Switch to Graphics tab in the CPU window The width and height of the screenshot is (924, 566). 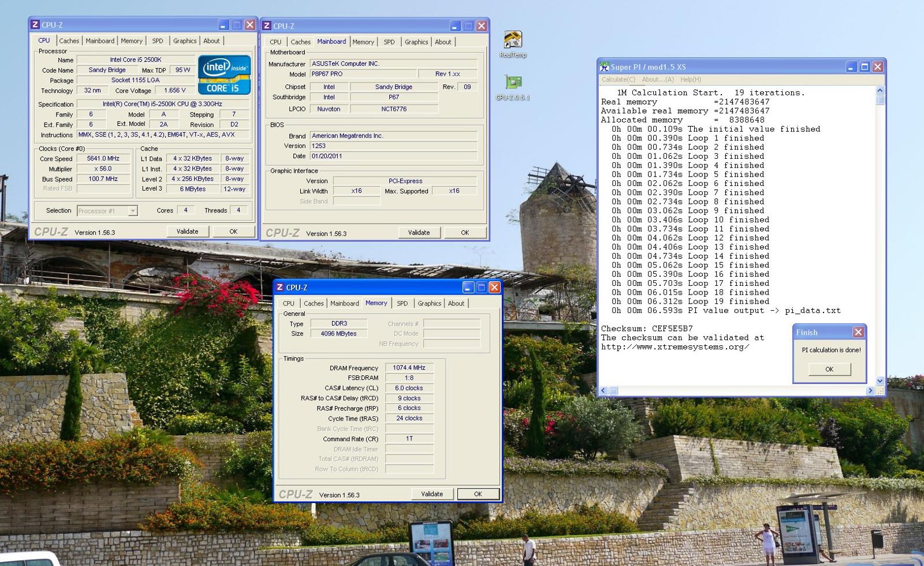tap(185, 41)
